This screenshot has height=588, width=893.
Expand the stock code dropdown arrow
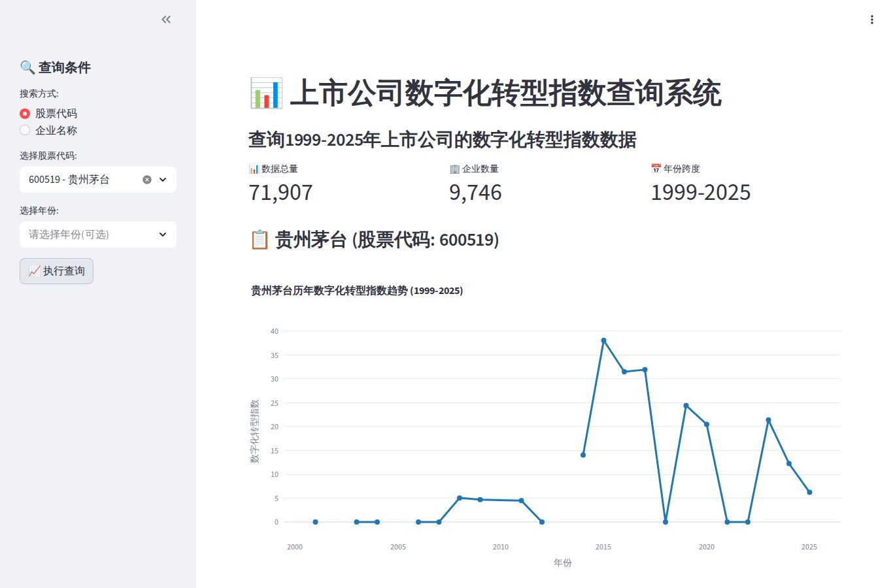(x=163, y=180)
